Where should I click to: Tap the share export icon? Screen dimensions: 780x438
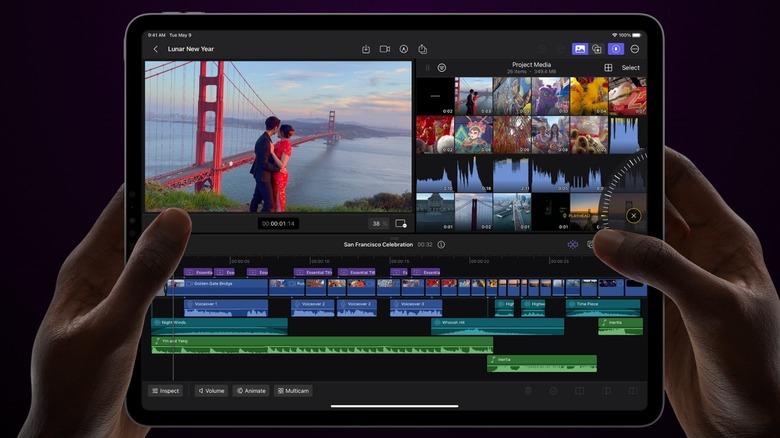click(423, 49)
